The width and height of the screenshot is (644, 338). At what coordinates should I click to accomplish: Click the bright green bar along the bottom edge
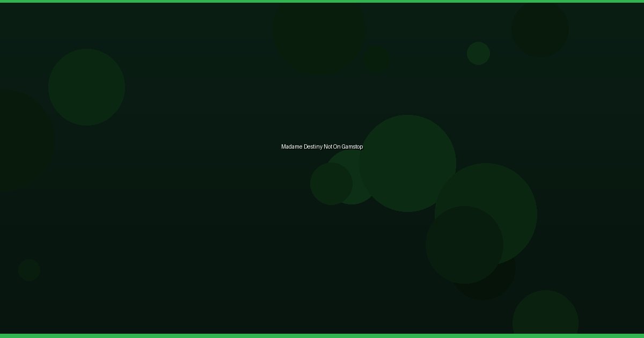(x=322, y=336)
